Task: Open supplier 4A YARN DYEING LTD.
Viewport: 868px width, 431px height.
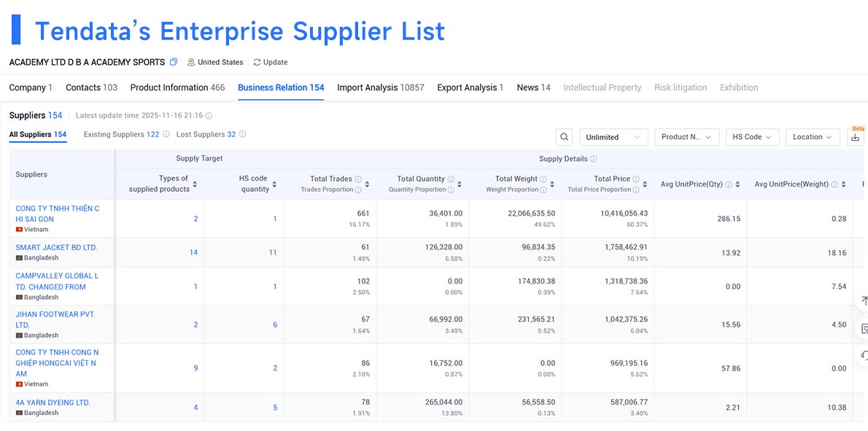Action: point(53,403)
